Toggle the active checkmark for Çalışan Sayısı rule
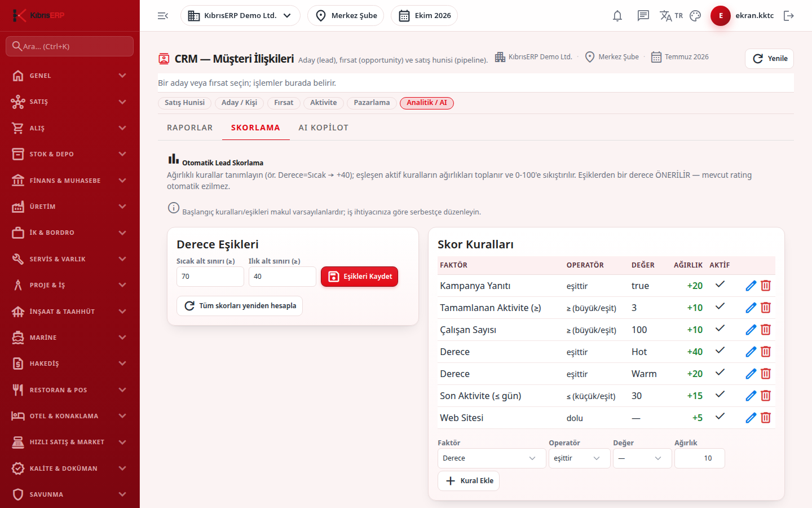The width and height of the screenshot is (812, 508). pos(720,329)
